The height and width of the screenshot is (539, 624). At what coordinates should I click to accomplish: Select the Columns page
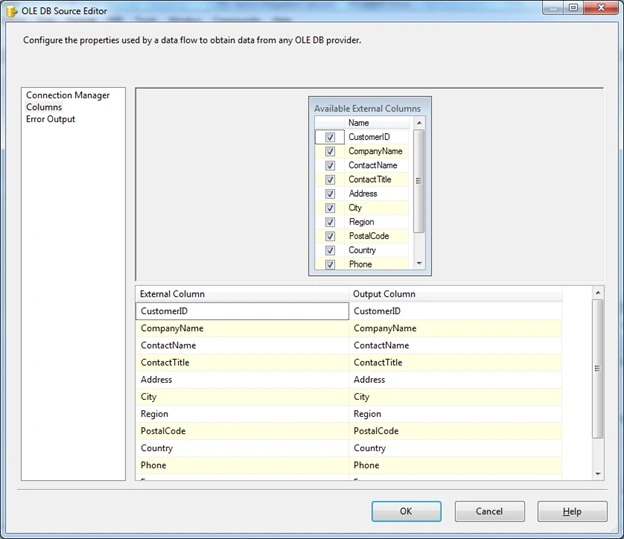[44, 107]
